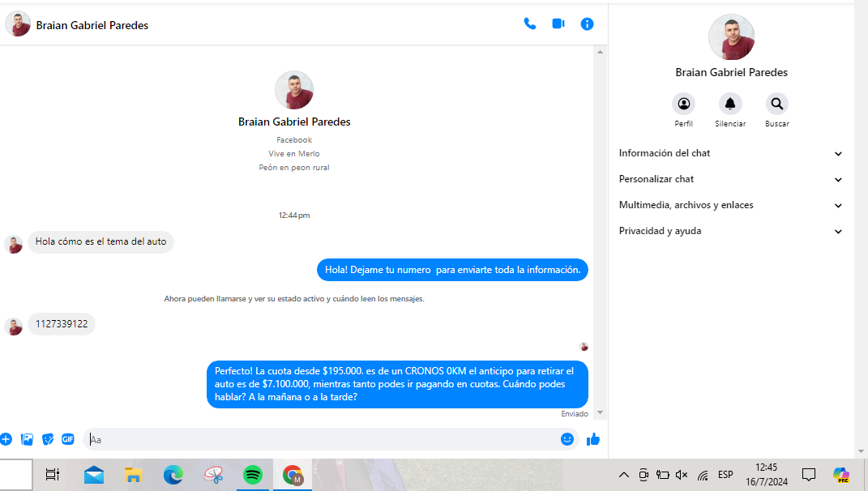Screen dimensions: 868x491
Task: Search the conversation using Buscar
Action: click(x=776, y=104)
